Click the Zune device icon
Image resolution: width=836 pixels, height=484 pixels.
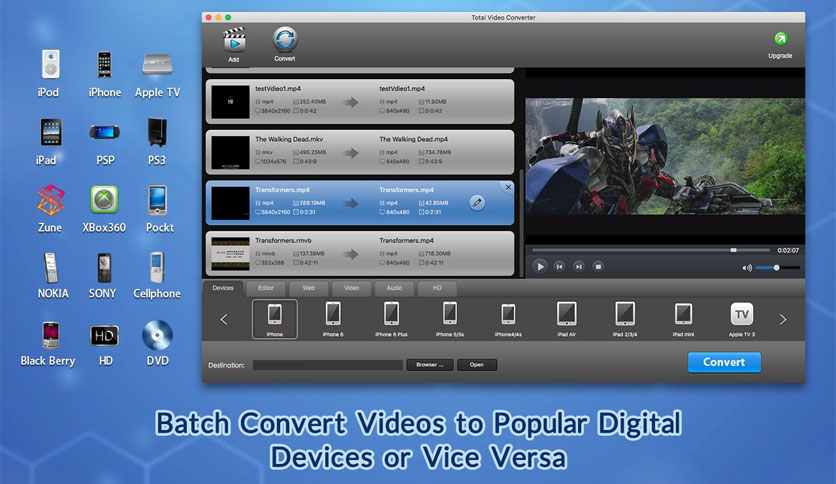(51, 200)
